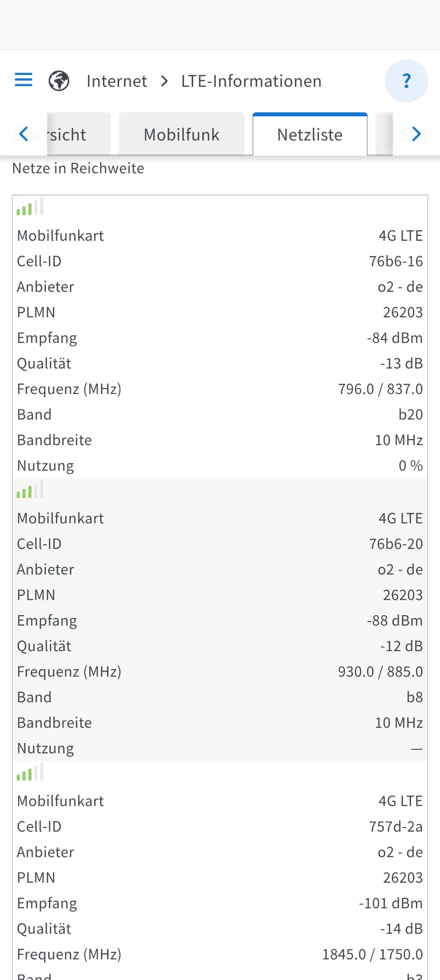
Task: Click signal bars icon of cell 76b6-20
Action: click(x=30, y=490)
